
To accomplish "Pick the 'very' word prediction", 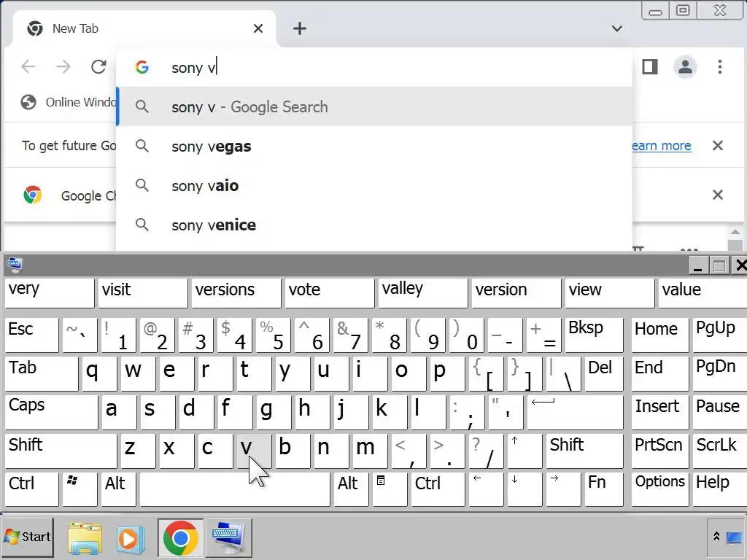I will (x=50, y=293).
